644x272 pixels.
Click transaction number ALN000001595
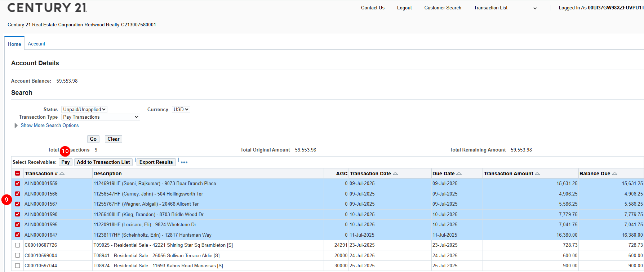pos(41,224)
